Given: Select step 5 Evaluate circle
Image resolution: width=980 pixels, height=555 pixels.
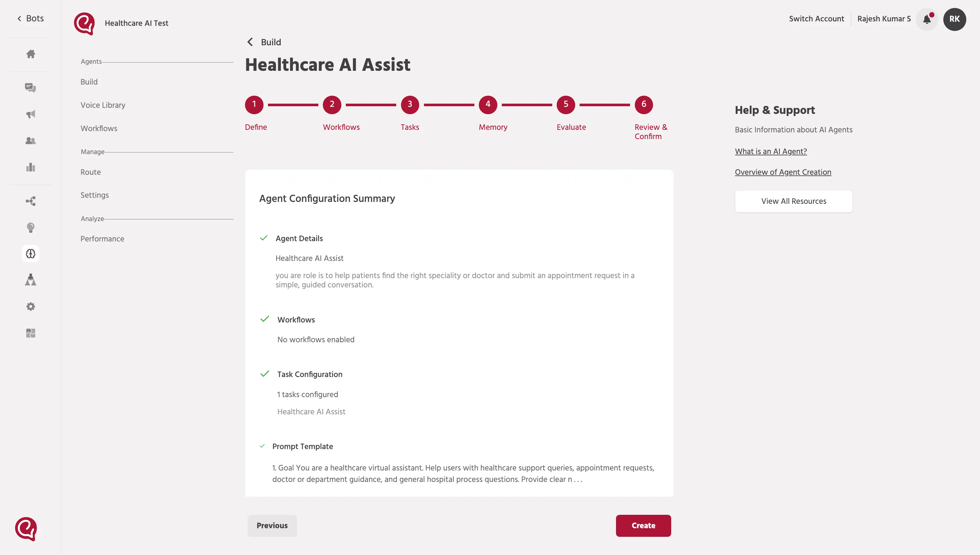Looking at the screenshot, I should point(566,104).
